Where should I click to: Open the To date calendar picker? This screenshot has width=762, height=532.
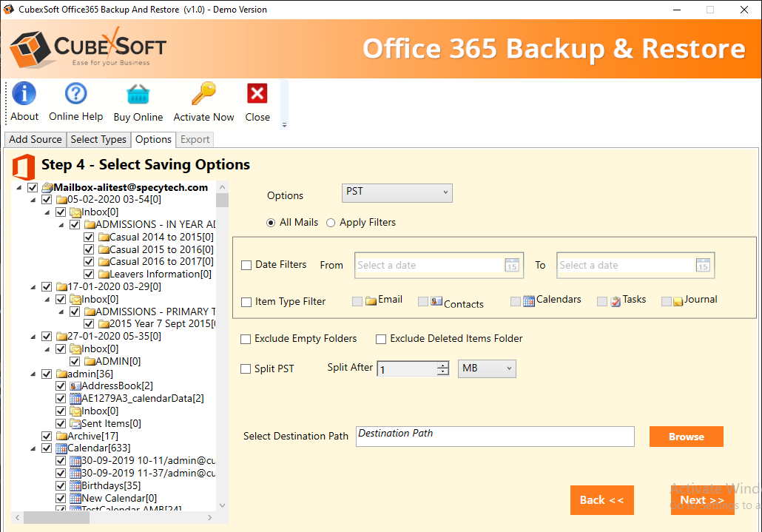703,266
